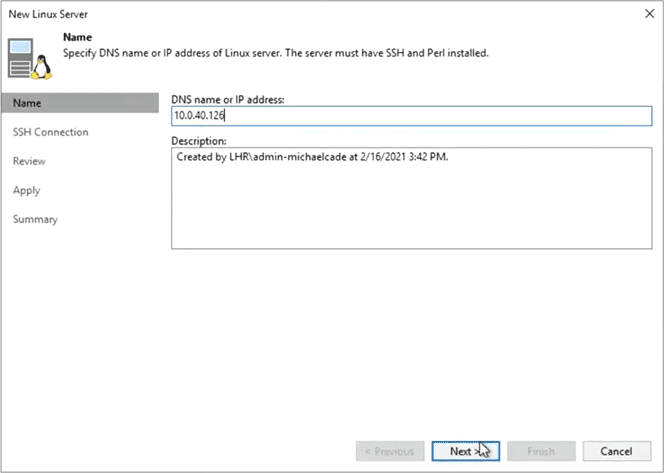Viewport: 664px width, 473px height.
Task: Open the Review step in sidebar
Action: coord(29,161)
